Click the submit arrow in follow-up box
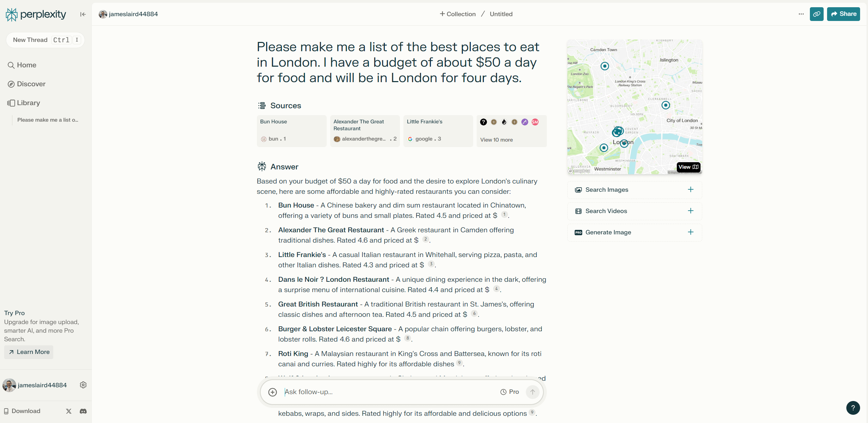The width and height of the screenshot is (868, 423). 532,392
